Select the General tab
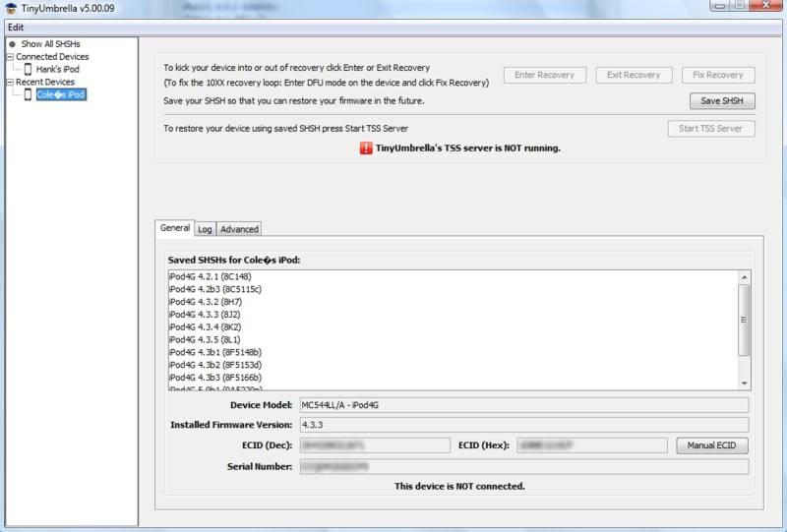Image resolution: width=787 pixels, height=532 pixels. pyautogui.click(x=175, y=228)
